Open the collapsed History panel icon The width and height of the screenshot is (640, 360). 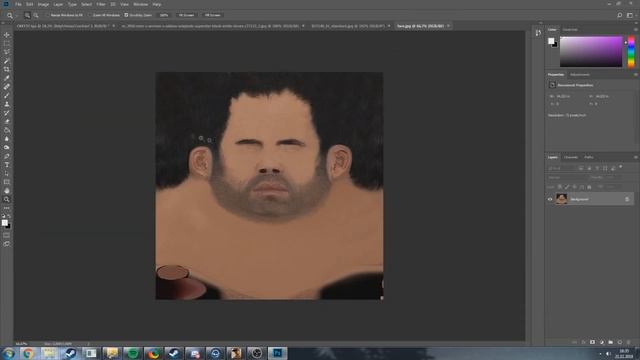(538, 33)
